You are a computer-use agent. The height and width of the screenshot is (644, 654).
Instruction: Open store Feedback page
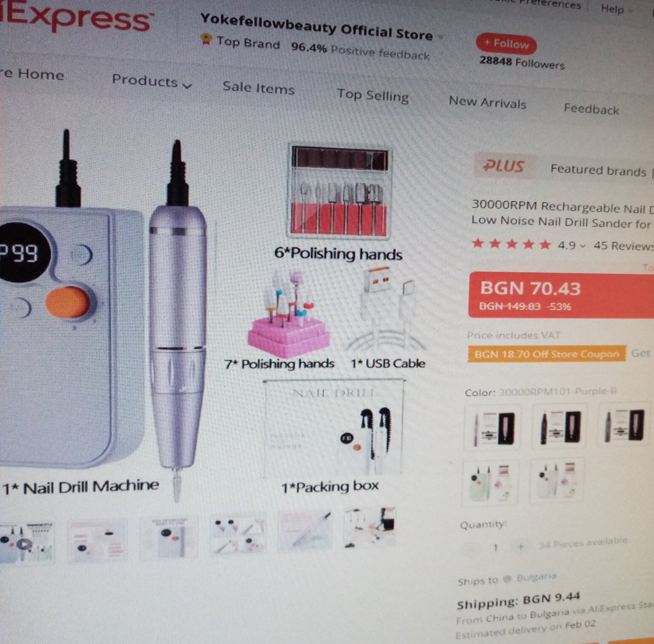click(591, 109)
